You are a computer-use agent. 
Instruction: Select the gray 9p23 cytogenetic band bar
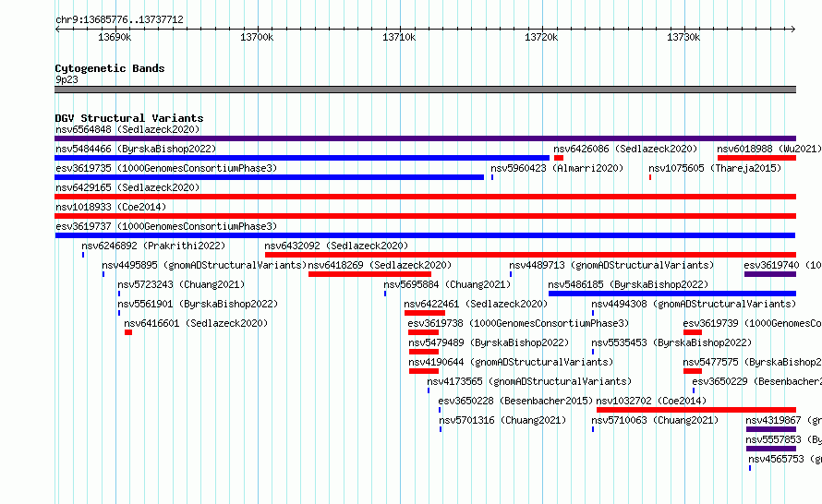tap(425, 90)
